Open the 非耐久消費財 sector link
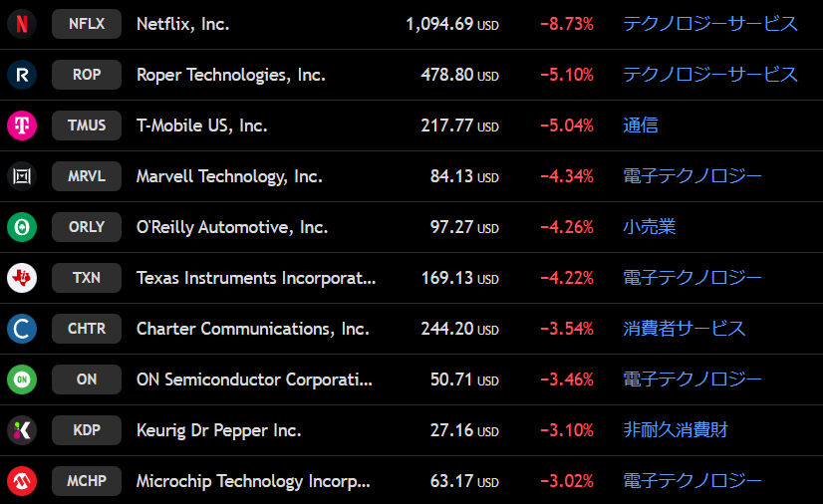Image resolution: width=823 pixels, height=504 pixels. [x=676, y=430]
